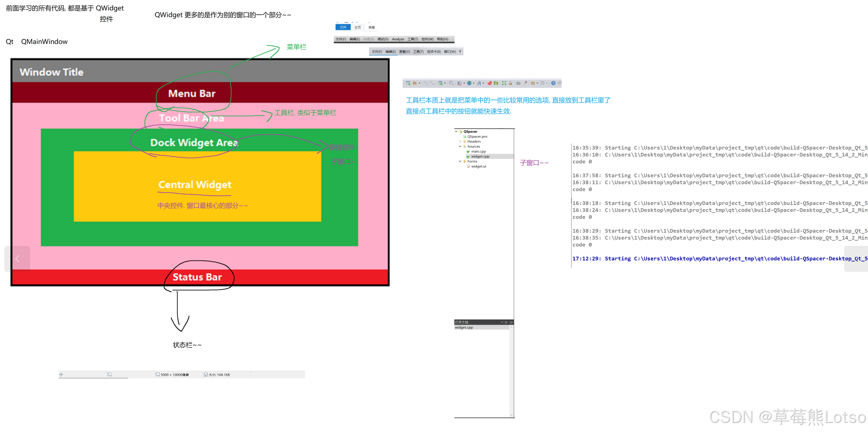Click the padlock icon in toolbar

point(511,83)
